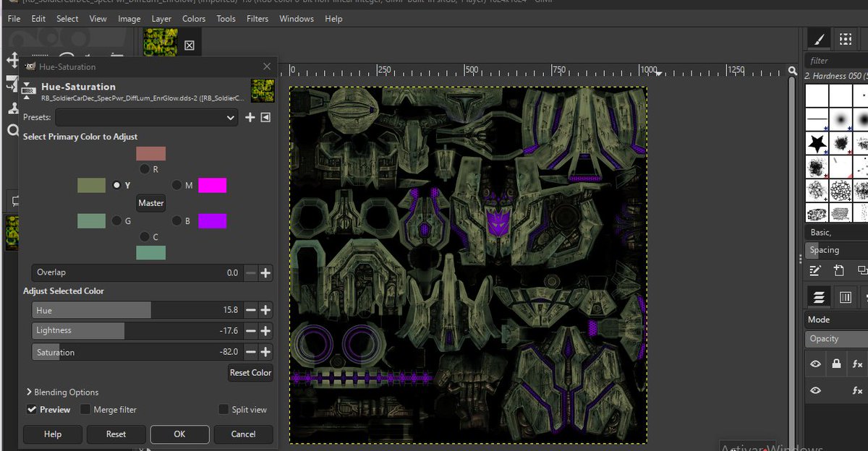This screenshot has height=451, width=868.
Task: Click the Help button in Hue-Saturation dialog
Action: [53, 434]
